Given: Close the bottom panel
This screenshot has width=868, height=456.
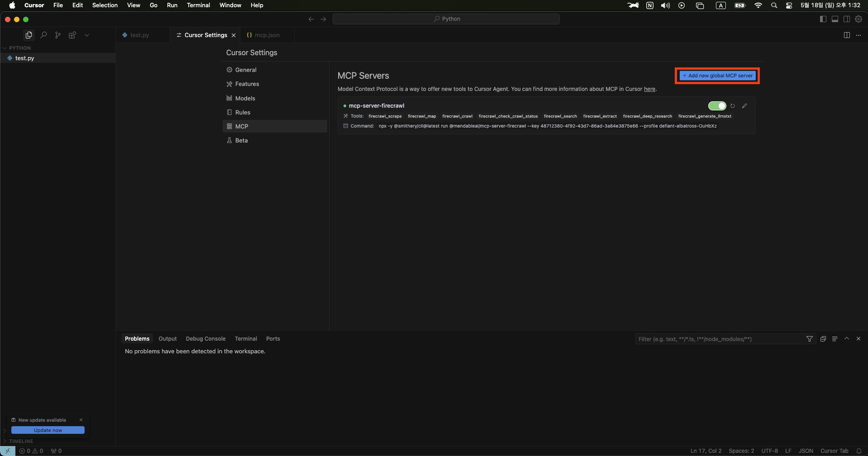Looking at the screenshot, I should click(x=858, y=338).
